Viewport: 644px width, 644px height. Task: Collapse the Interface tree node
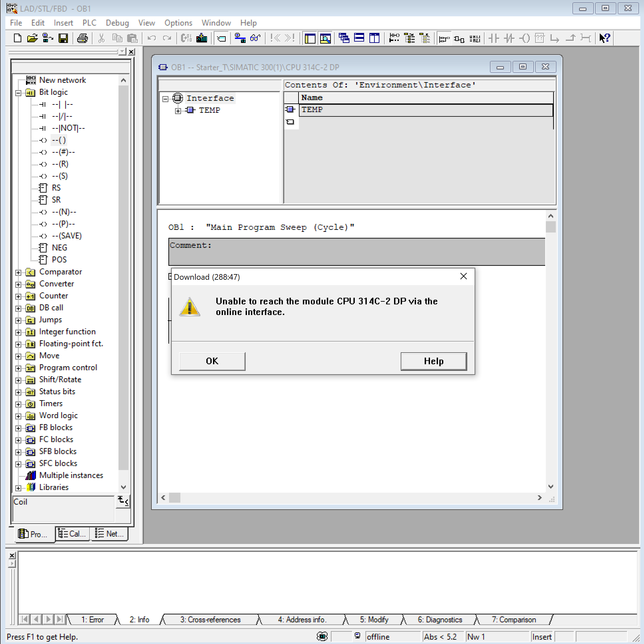pyautogui.click(x=165, y=99)
